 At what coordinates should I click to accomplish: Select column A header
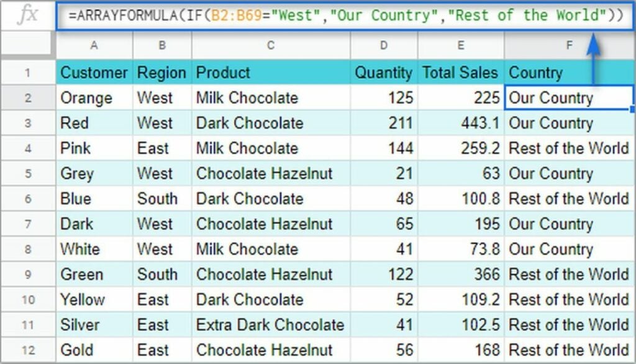[94, 45]
